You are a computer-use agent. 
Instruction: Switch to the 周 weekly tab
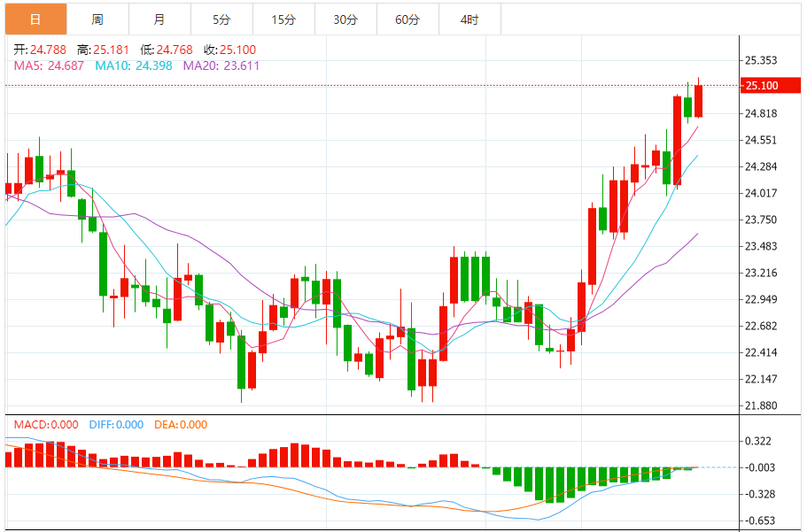97,19
